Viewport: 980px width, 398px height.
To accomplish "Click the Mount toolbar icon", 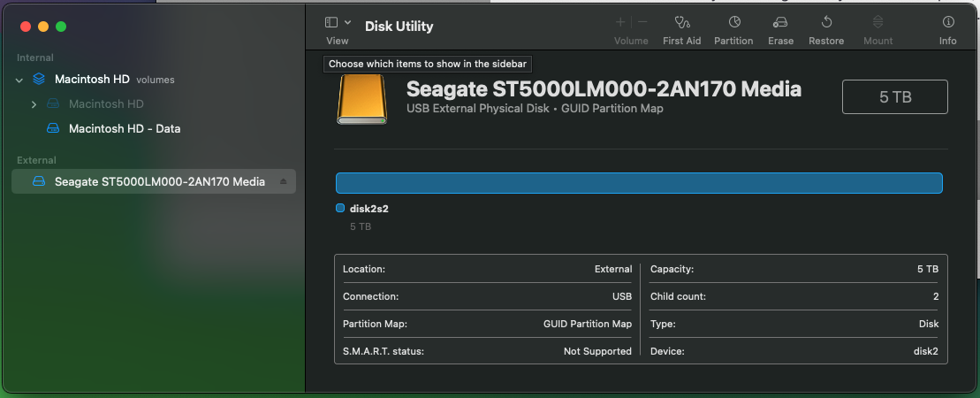I will (x=877, y=22).
